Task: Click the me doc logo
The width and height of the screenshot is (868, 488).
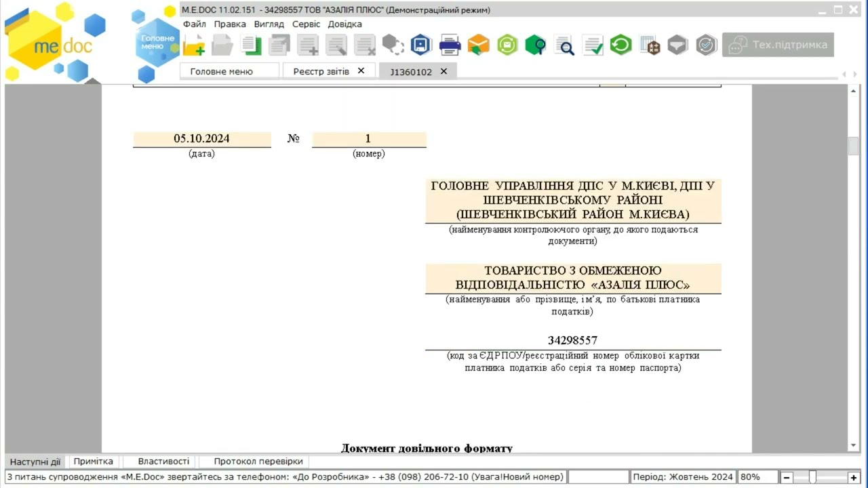Action: [56, 42]
